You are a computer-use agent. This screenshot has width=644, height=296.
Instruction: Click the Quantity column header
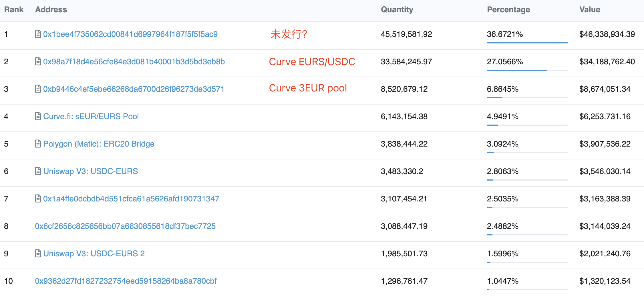pyautogui.click(x=397, y=10)
